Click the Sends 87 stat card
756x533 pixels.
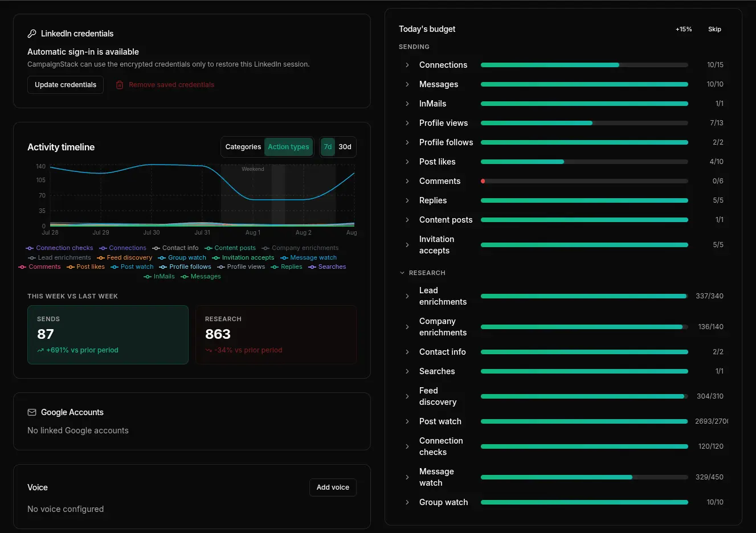point(108,335)
